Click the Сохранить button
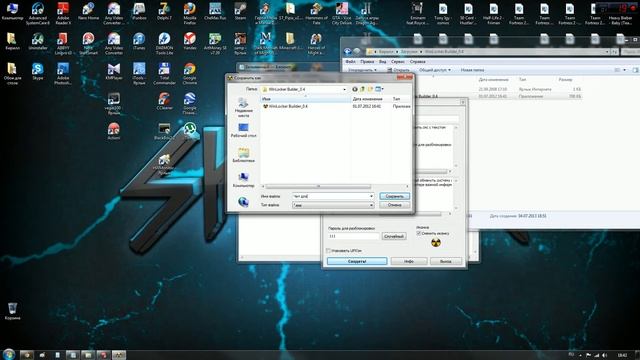This screenshot has height=360, width=640. 394,196
